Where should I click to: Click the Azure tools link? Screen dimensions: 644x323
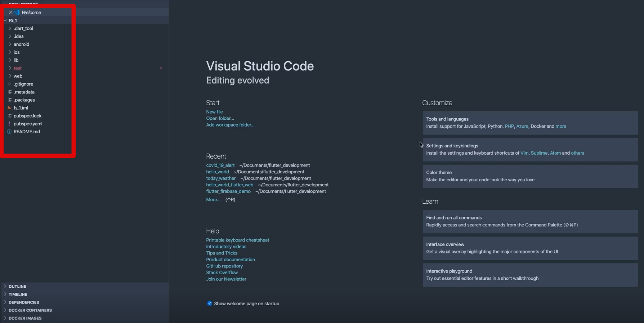click(522, 126)
